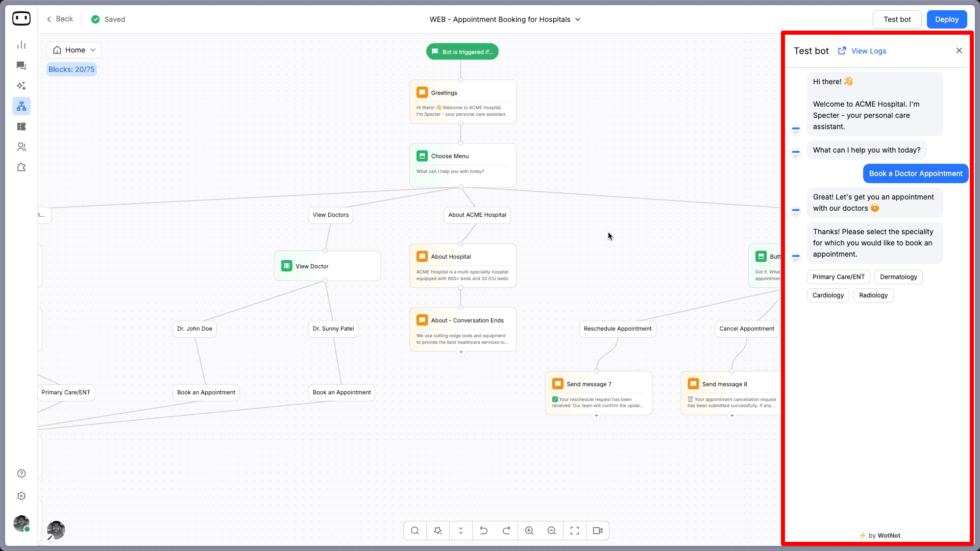The height and width of the screenshot is (551, 980).
Task: Click the integrations puzzle sidebar icon
Action: (x=21, y=167)
